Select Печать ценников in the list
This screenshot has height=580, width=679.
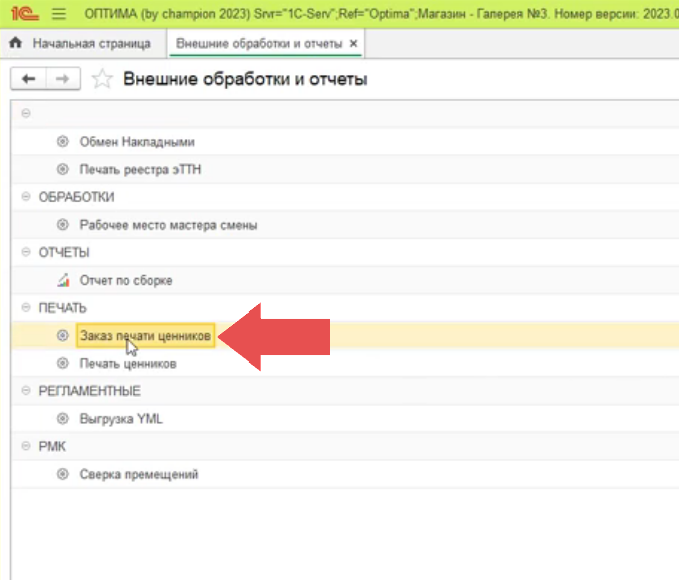click(128, 364)
